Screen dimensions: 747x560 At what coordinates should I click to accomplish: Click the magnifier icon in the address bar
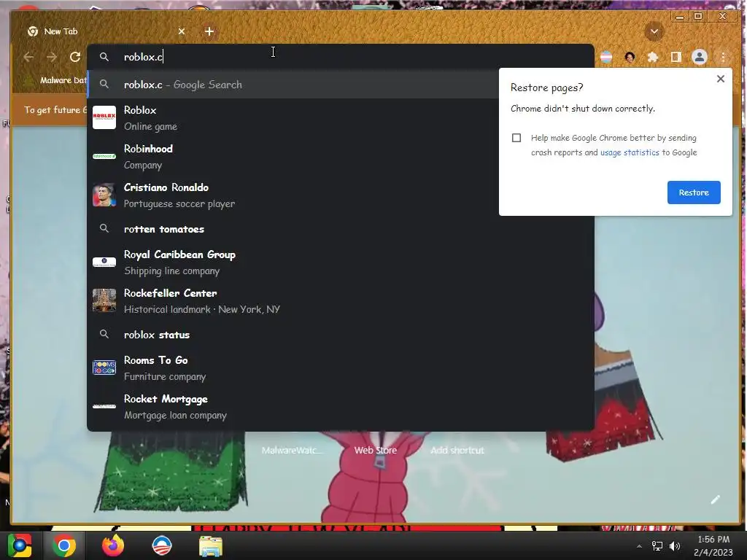(104, 57)
